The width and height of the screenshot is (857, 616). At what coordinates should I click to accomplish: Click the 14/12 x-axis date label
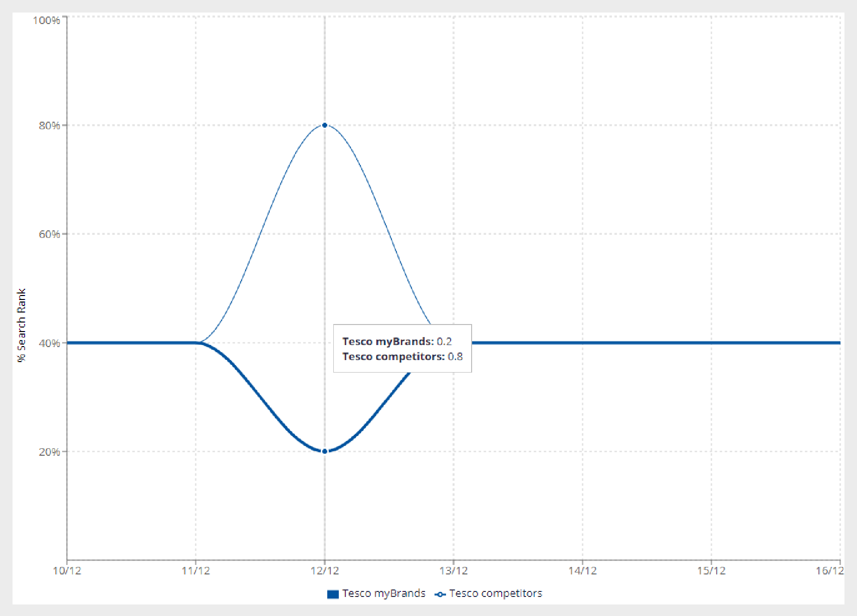click(x=582, y=570)
